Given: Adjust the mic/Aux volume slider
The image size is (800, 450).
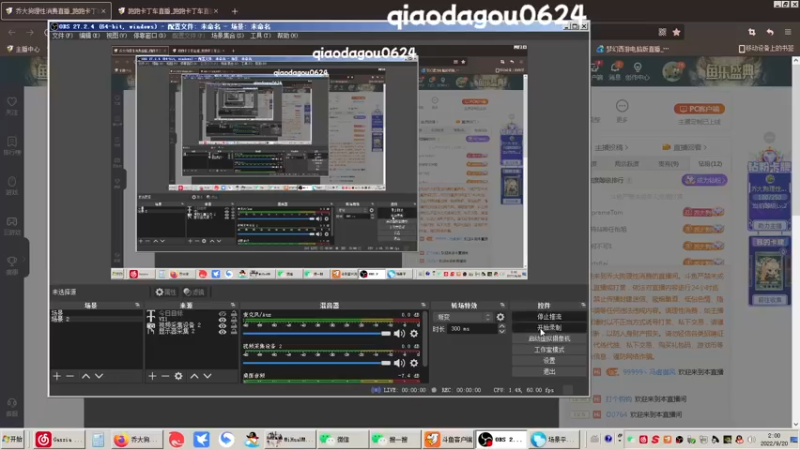Looking at the screenshot, I should pos(317,334).
